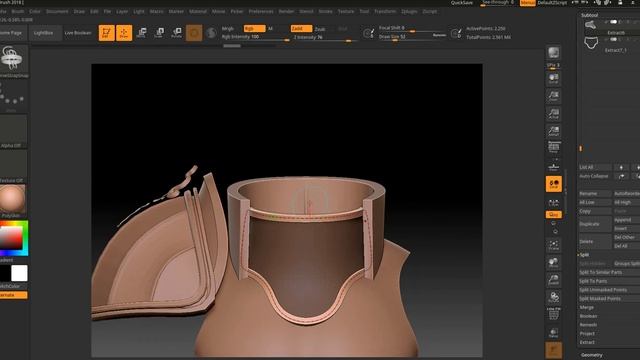This screenshot has height=360, width=640.
Task: Click the L.Sym icon
Action: [x=553, y=202]
